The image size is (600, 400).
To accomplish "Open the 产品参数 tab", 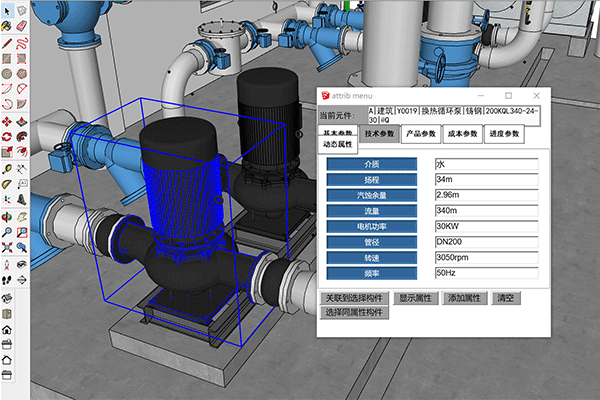I will tap(421, 134).
